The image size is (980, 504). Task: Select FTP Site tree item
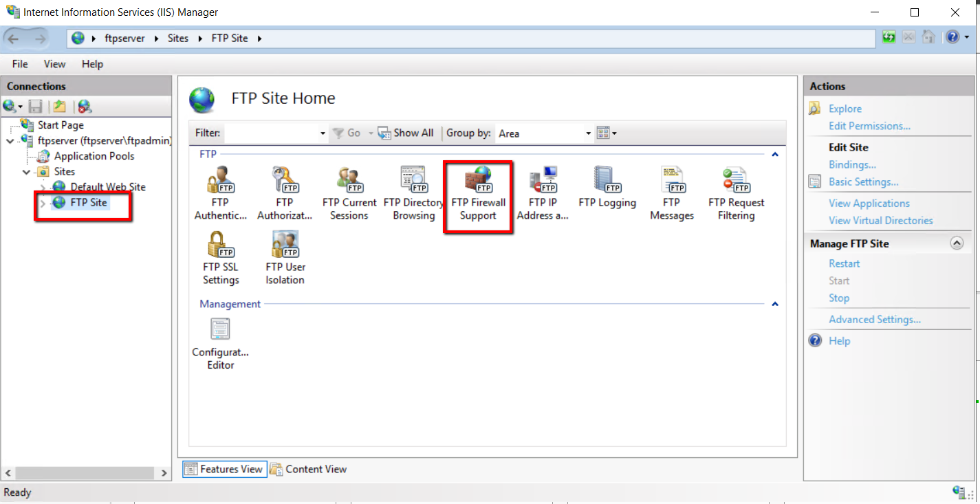89,202
